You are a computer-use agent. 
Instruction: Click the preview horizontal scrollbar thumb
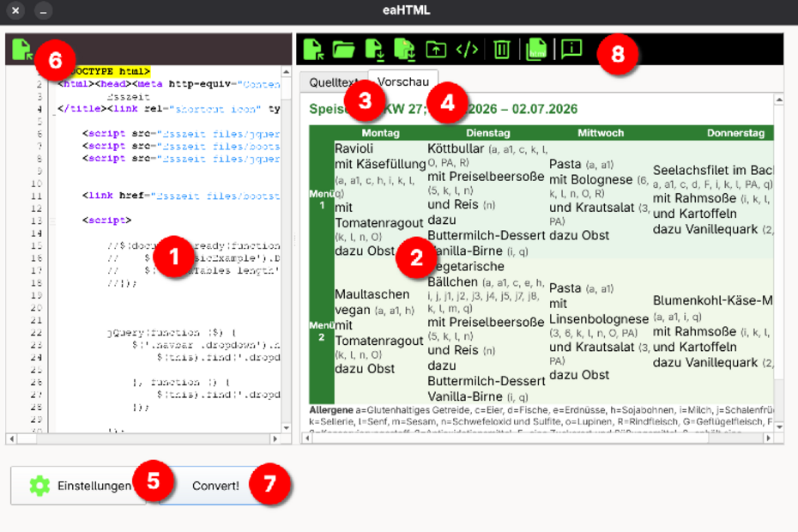click(511, 438)
